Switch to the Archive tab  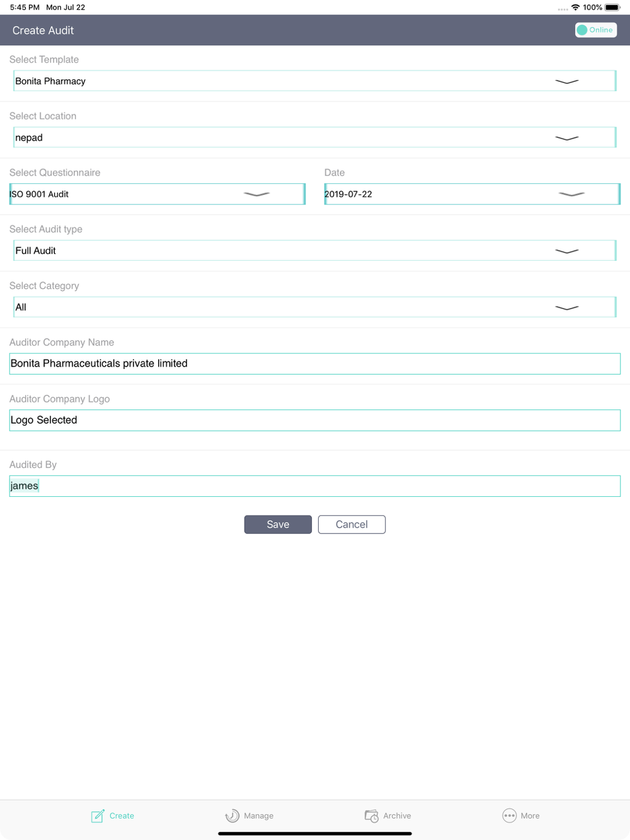(388, 816)
